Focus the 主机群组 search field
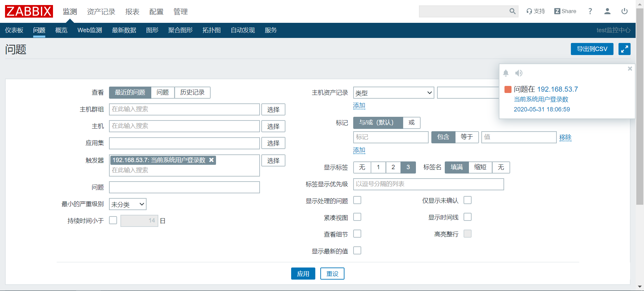Image resolution: width=644 pixels, height=291 pixels. [184, 109]
